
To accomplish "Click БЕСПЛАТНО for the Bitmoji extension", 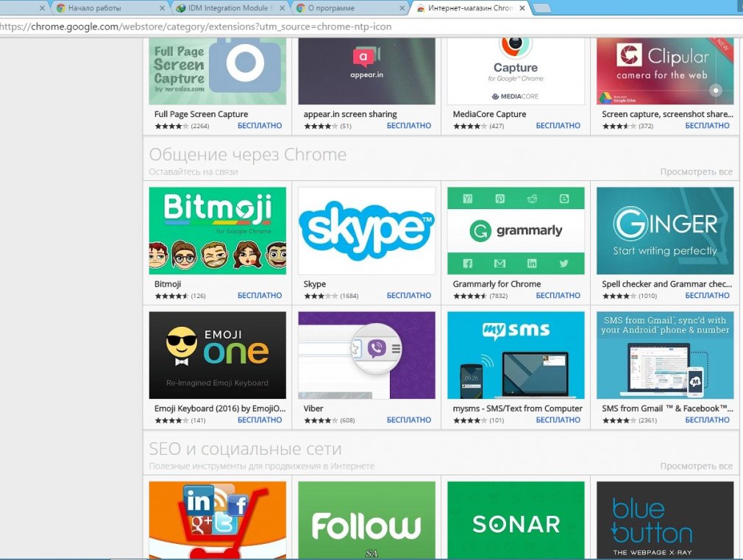I will pos(260,295).
